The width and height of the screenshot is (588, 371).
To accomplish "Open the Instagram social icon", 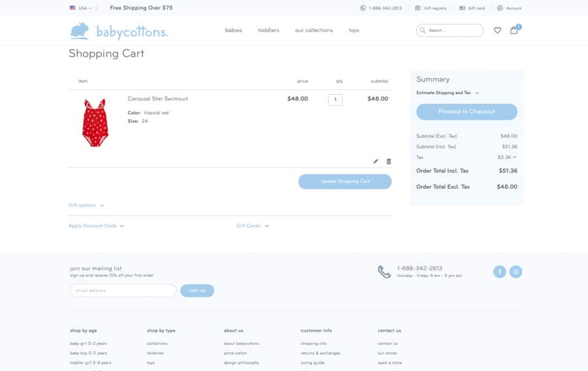I will click(515, 272).
